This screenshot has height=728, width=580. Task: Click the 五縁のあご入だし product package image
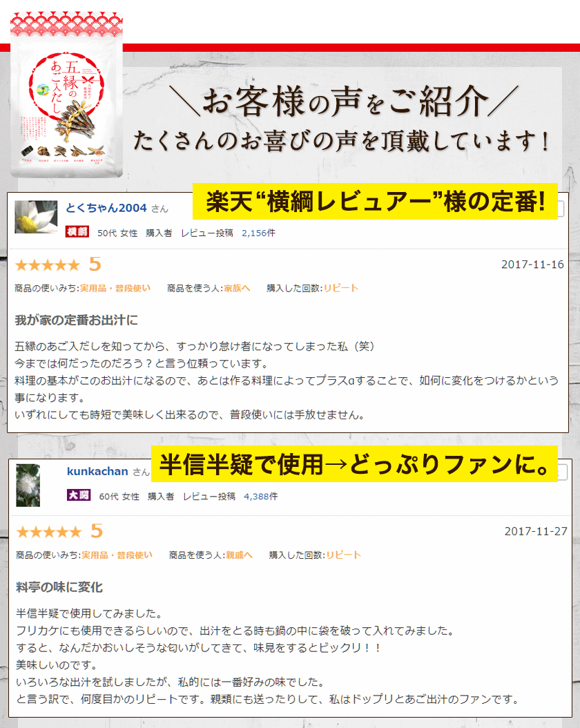pyautogui.click(x=66, y=95)
